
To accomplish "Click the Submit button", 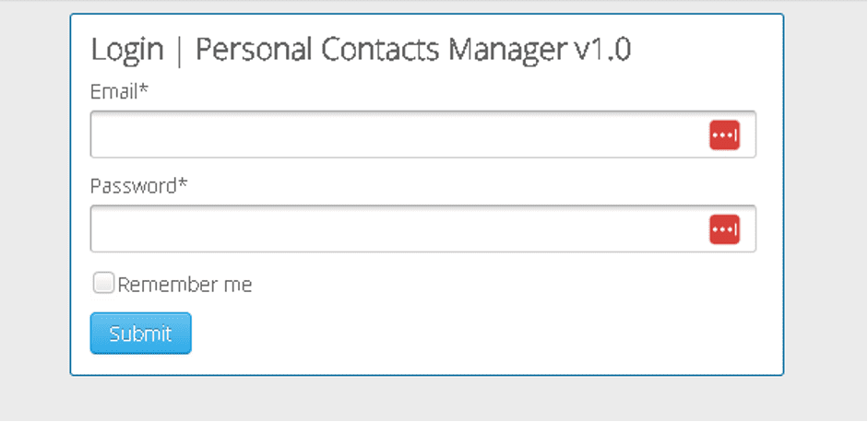I will [140, 334].
